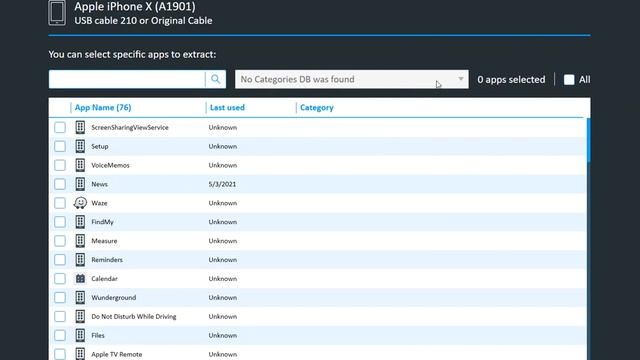Click the News app icon
Screen dimensions: 640x360
click(x=80, y=184)
